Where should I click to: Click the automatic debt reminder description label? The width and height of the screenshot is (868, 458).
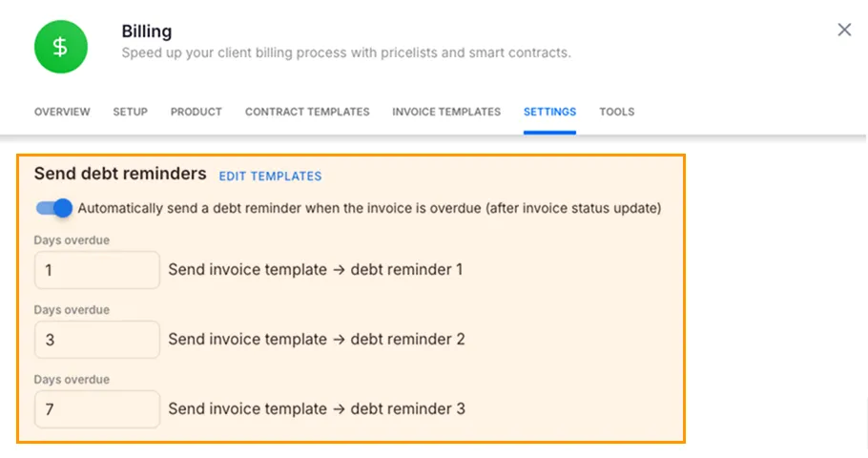[x=369, y=208]
